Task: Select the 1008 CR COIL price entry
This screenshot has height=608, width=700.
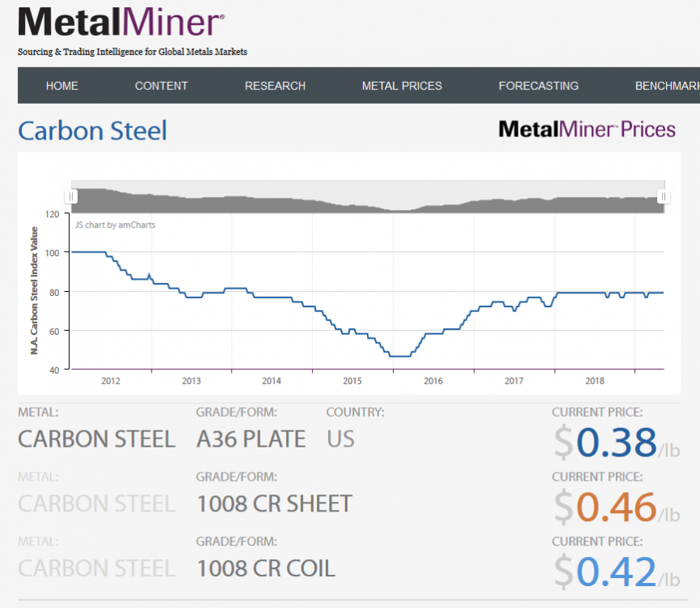Action: click(265, 568)
